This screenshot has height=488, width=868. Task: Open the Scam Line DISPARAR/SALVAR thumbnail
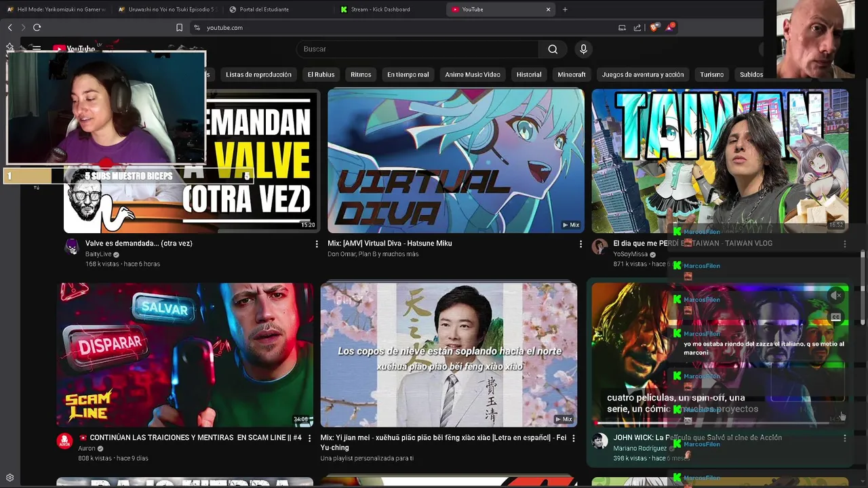[185, 355]
